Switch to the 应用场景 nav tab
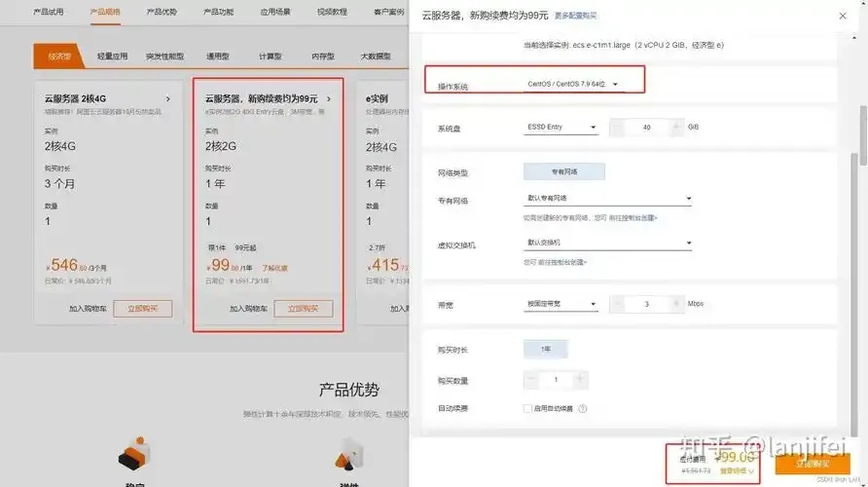The height and width of the screenshot is (487, 868). [x=275, y=12]
